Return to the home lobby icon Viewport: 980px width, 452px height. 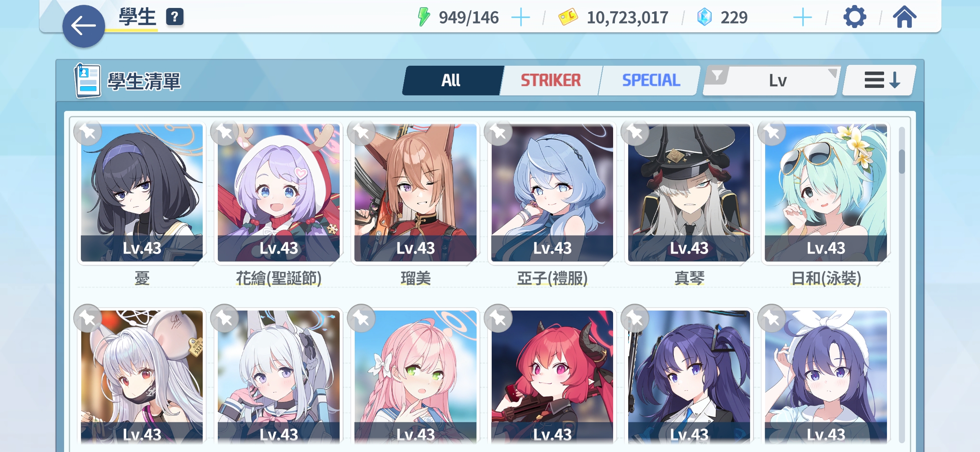[905, 17]
